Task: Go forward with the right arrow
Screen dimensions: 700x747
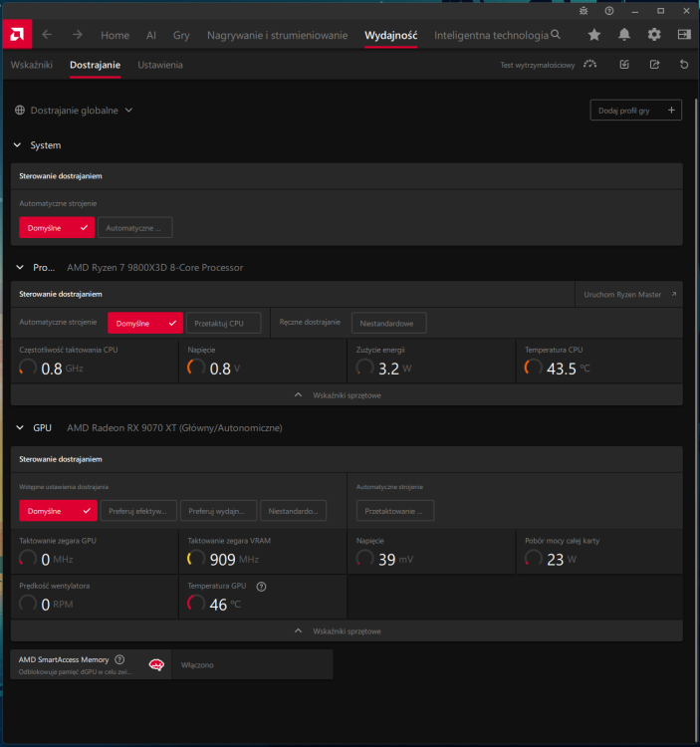Action: (x=77, y=35)
